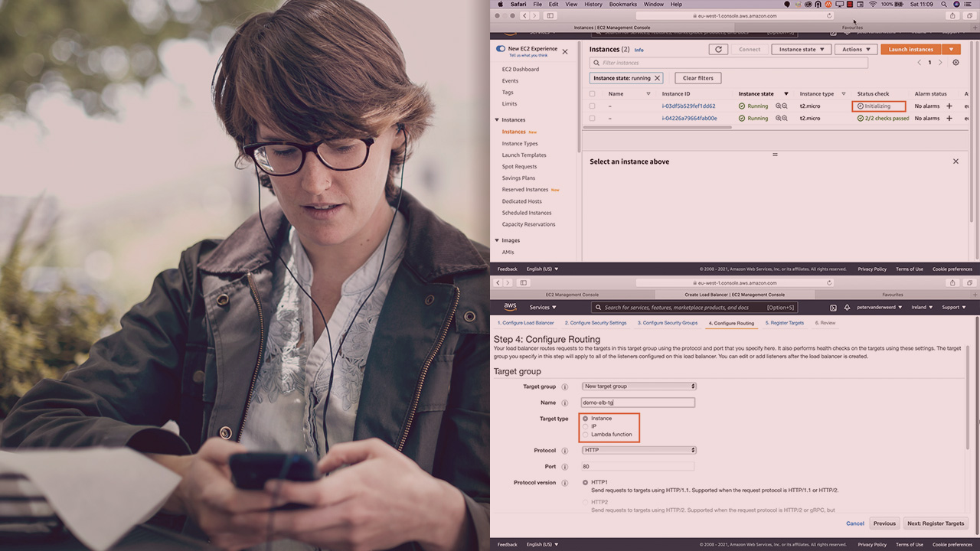Click the 'Next: Register Targets' button
The image size is (980, 551).
pyautogui.click(x=935, y=523)
